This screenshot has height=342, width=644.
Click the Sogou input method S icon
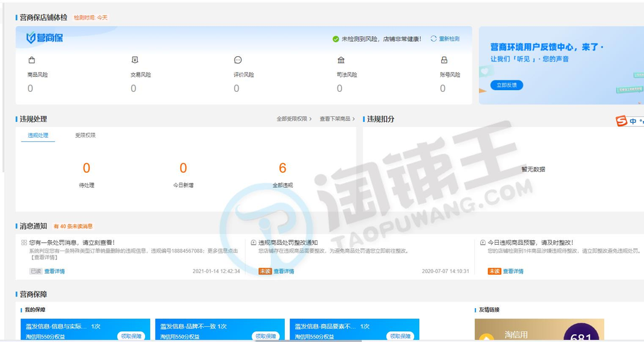(x=621, y=121)
